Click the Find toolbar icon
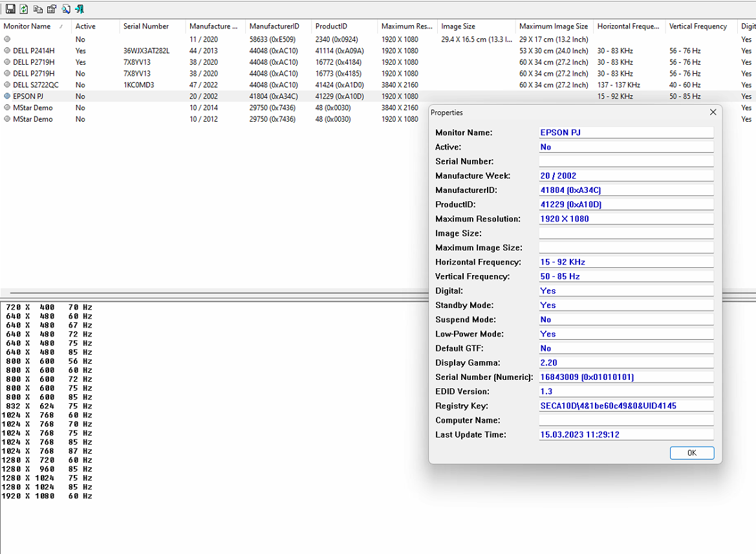 coord(65,8)
